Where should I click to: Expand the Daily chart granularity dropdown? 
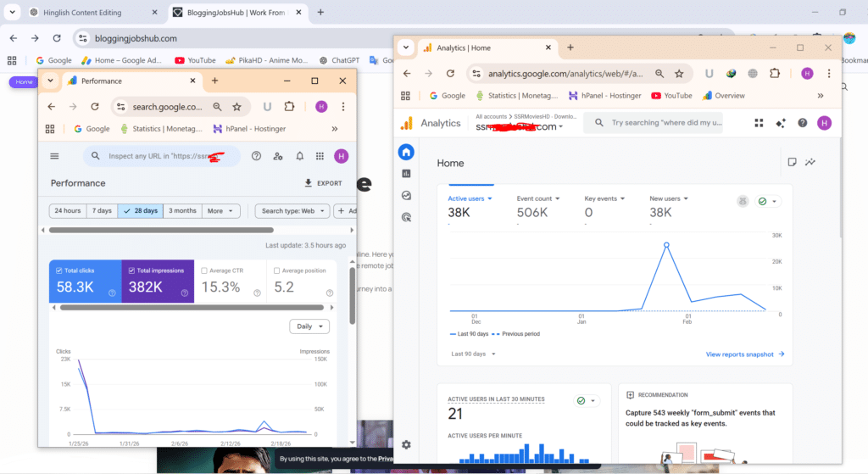(309, 326)
